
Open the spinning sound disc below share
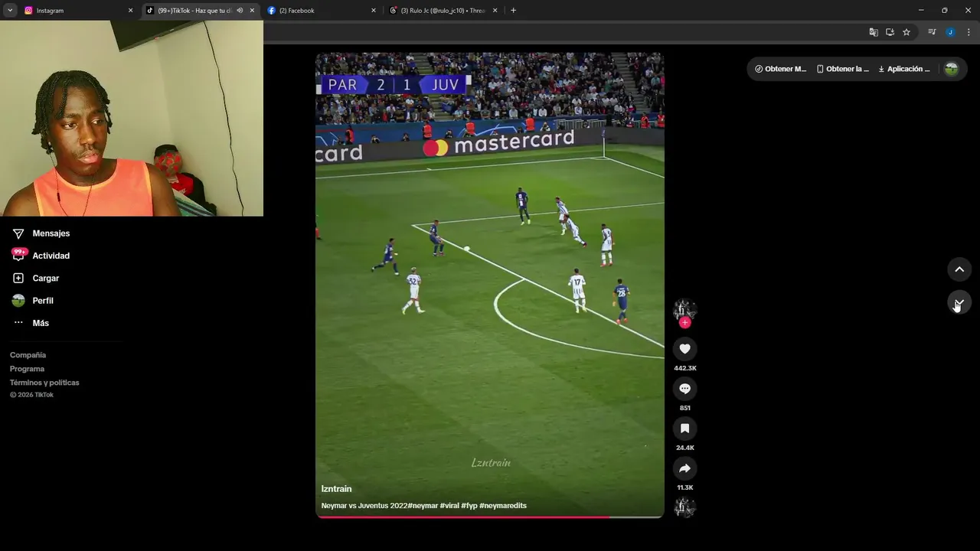(x=684, y=507)
